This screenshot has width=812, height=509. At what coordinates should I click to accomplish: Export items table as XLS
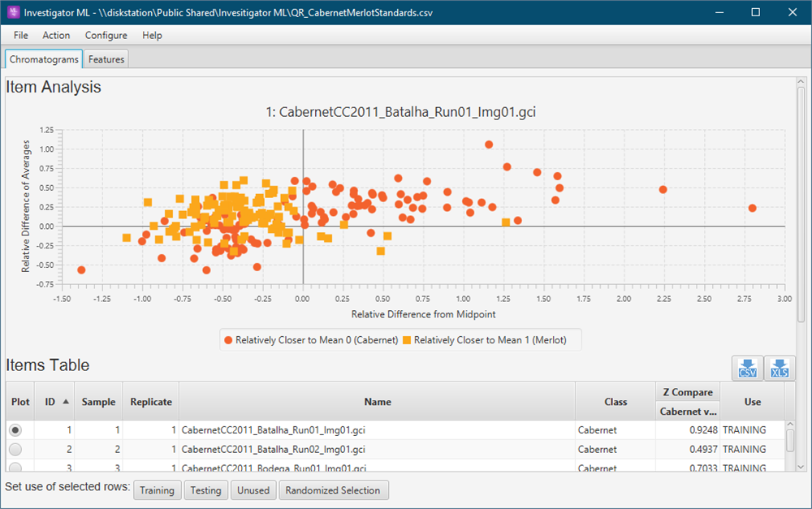click(780, 368)
